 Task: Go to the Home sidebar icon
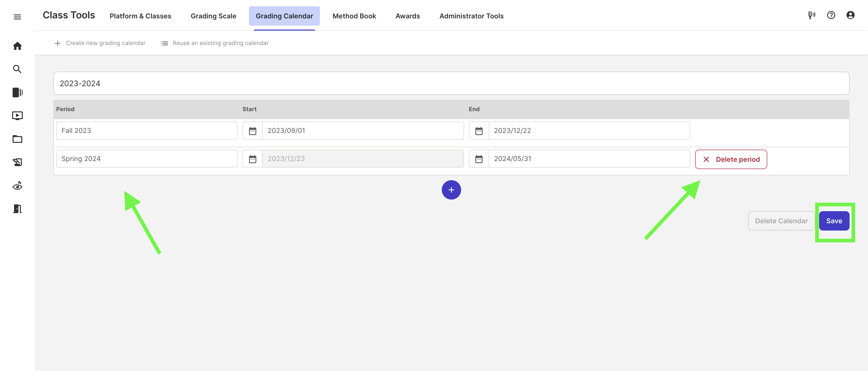pyautogui.click(x=17, y=46)
